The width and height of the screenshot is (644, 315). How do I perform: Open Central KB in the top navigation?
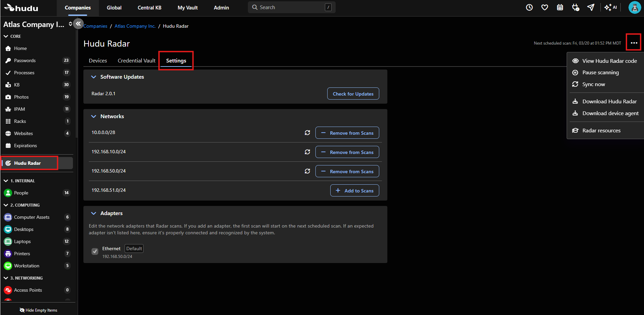150,7
